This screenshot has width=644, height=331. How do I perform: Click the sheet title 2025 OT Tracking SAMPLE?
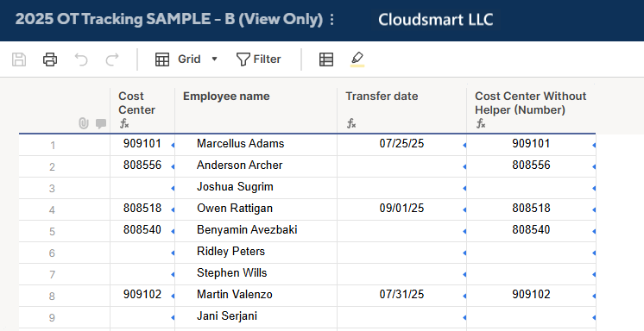coord(169,19)
